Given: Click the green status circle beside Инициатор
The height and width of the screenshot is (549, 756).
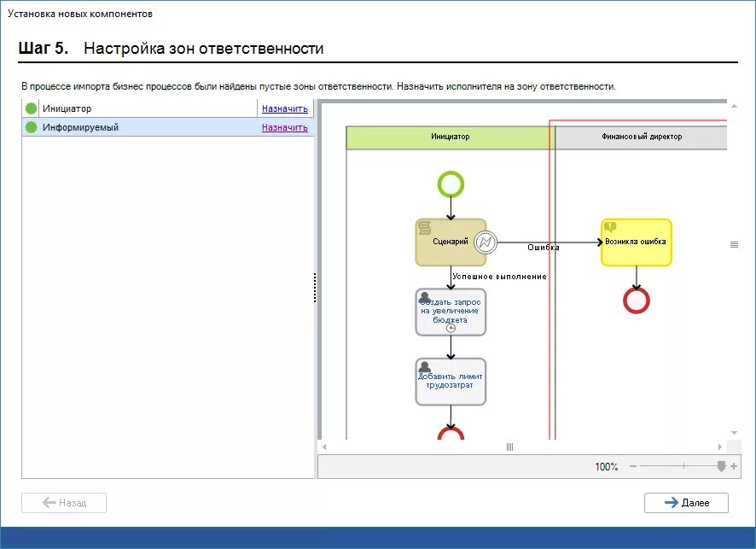Looking at the screenshot, I should pyautogui.click(x=32, y=108).
